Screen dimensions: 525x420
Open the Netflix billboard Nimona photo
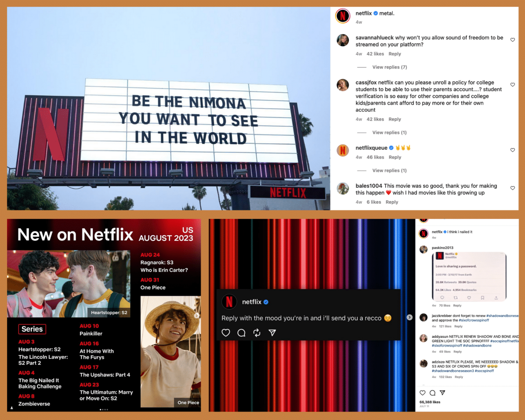pos(168,108)
